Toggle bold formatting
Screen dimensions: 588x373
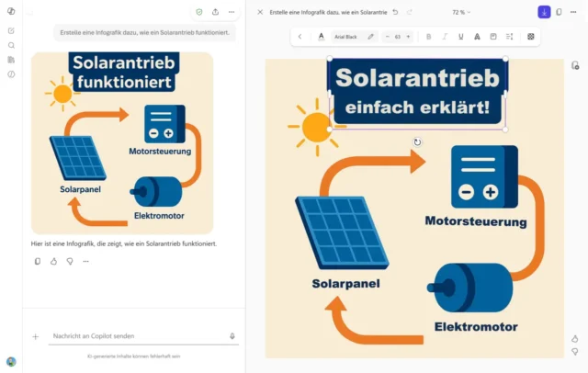429,37
